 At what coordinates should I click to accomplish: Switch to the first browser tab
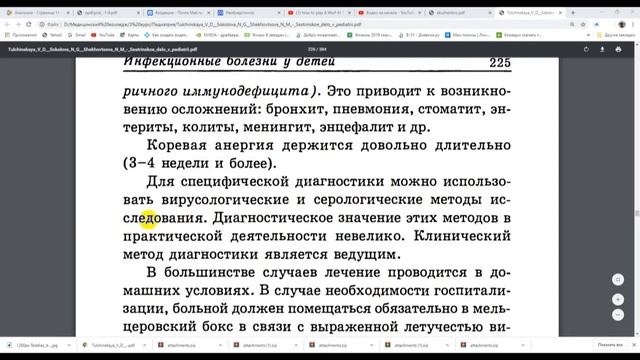pyautogui.click(x=37, y=13)
